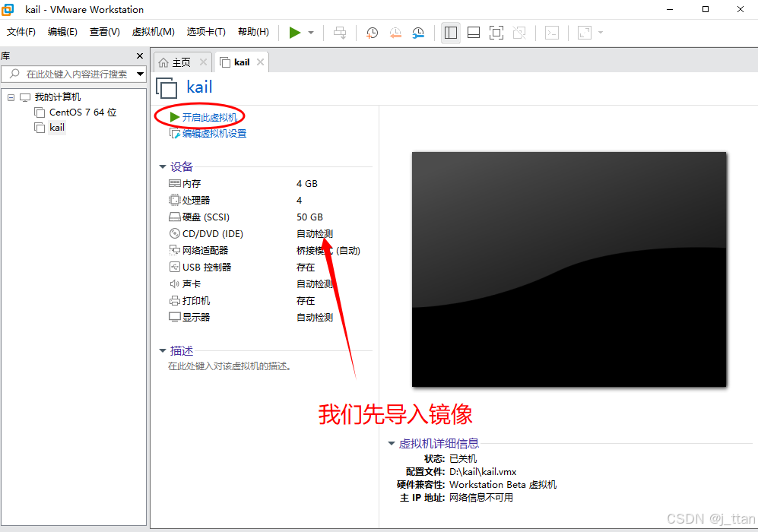Revert the VM to its snapshot
This screenshot has width=758, height=532.
(395, 32)
